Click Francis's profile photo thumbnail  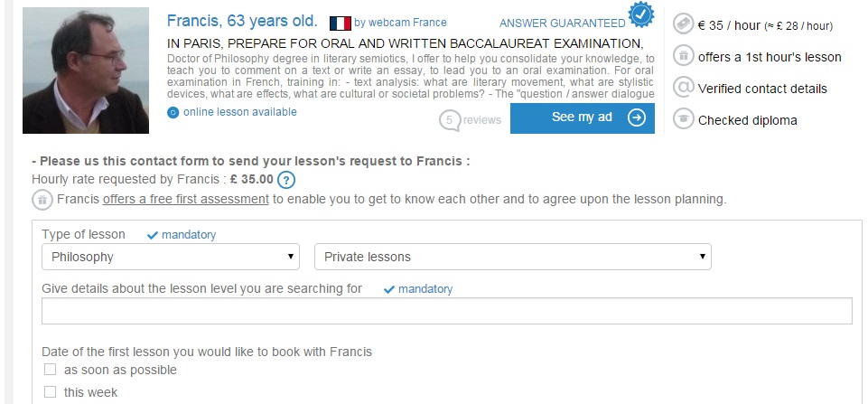point(86,70)
